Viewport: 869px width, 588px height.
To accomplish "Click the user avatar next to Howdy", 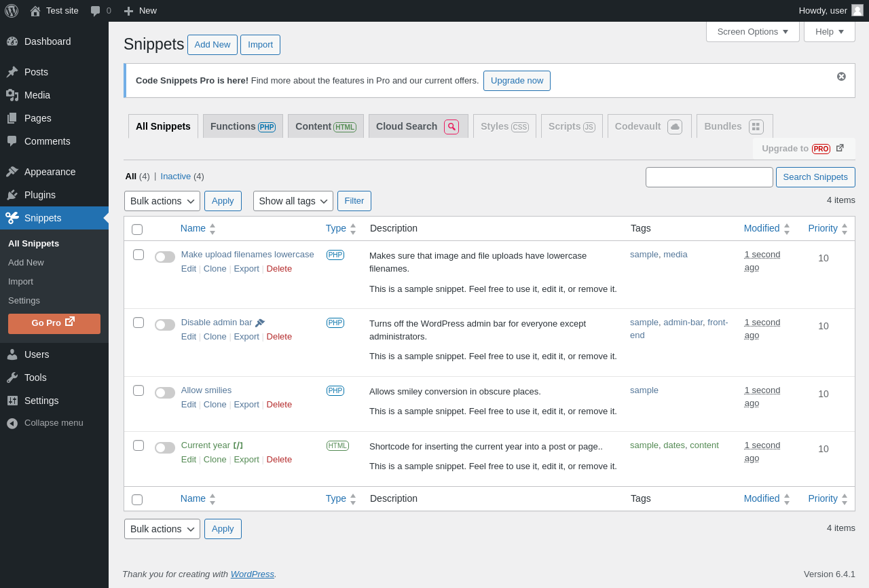I will tap(857, 10).
